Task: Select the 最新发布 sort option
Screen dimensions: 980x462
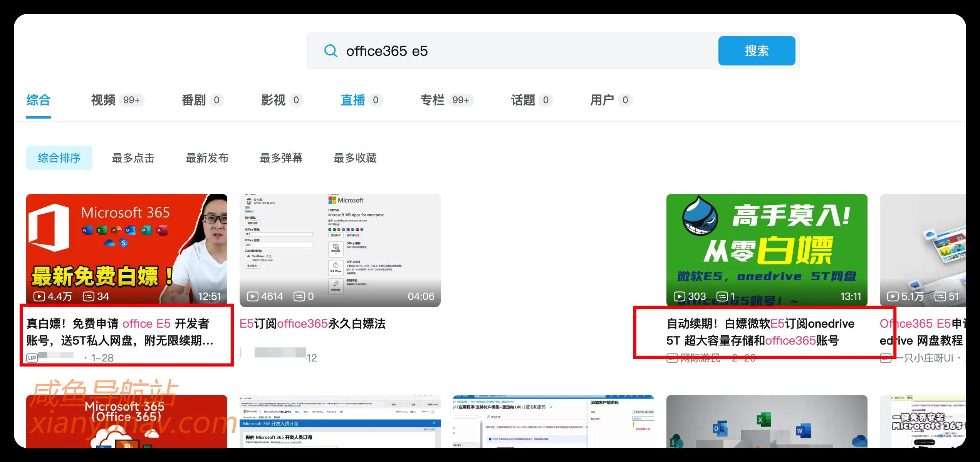Action: click(207, 158)
